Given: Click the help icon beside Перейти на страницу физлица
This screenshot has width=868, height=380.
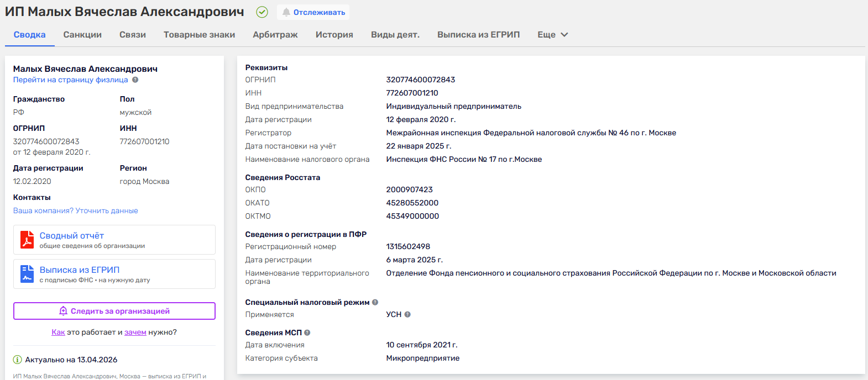Looking at the screenshot, I should point(135,80).
